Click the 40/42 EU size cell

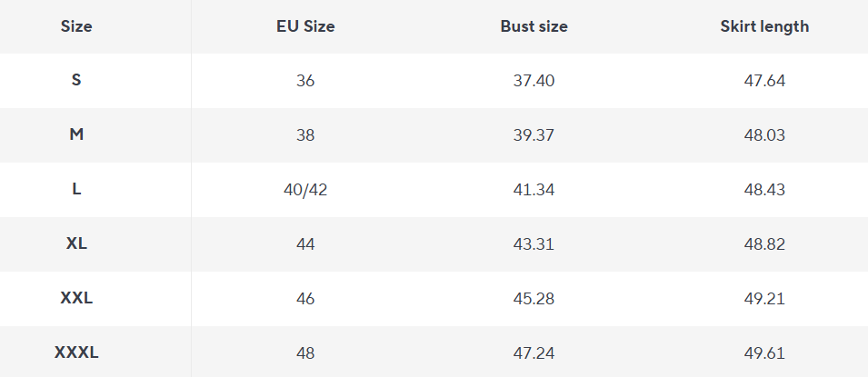click(305, 190)
